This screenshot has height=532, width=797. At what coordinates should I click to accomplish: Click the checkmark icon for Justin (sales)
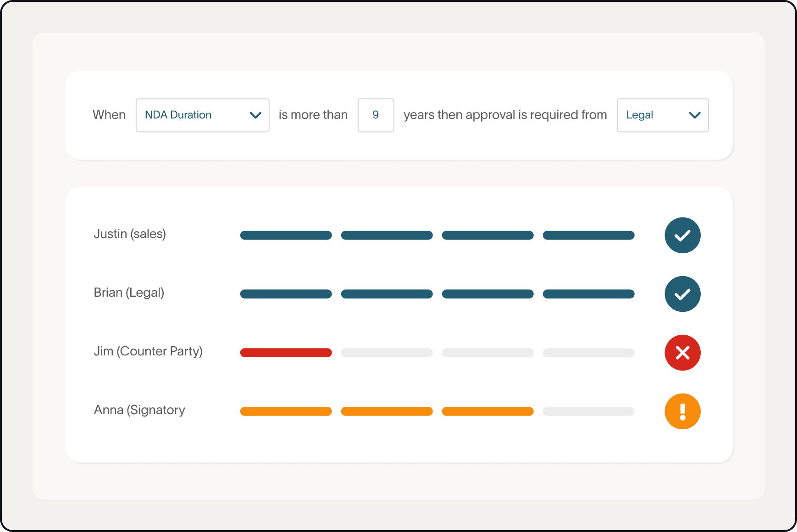(x=682, y=235)
